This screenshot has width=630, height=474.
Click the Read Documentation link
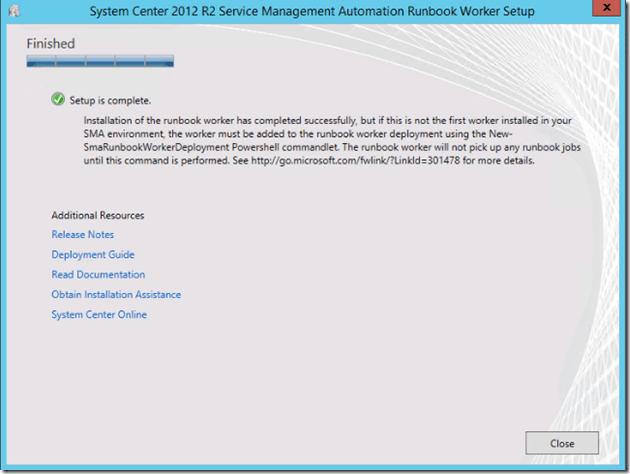click(x=98, y=275)
